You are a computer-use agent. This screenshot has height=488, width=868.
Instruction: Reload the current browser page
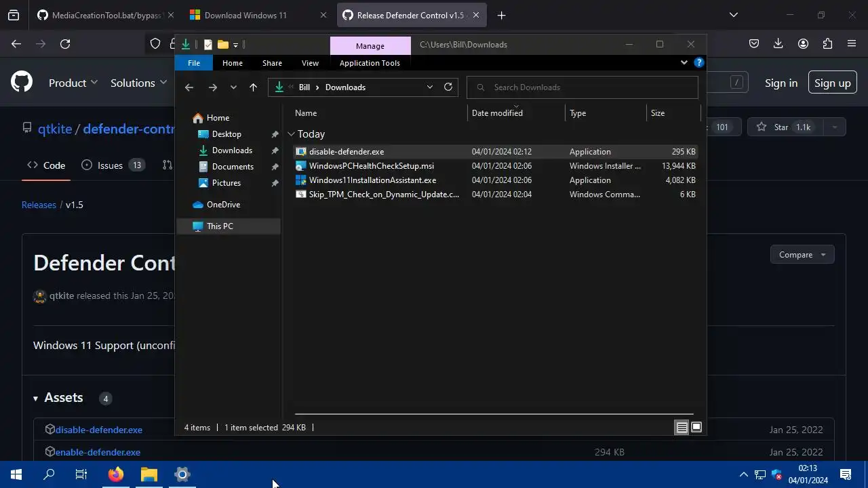(65, 44)
